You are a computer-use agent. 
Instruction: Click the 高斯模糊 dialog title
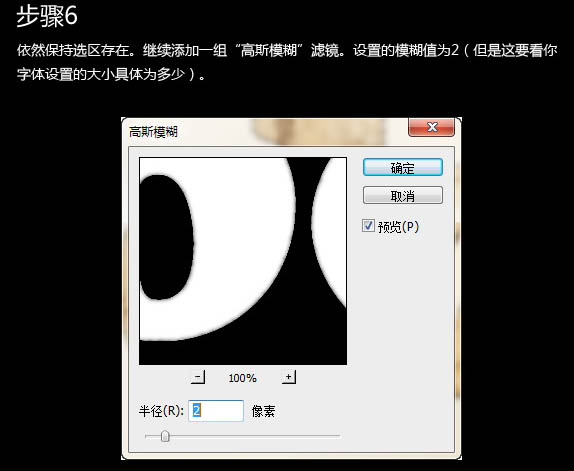pyautogui.click(x=153, y=132)
